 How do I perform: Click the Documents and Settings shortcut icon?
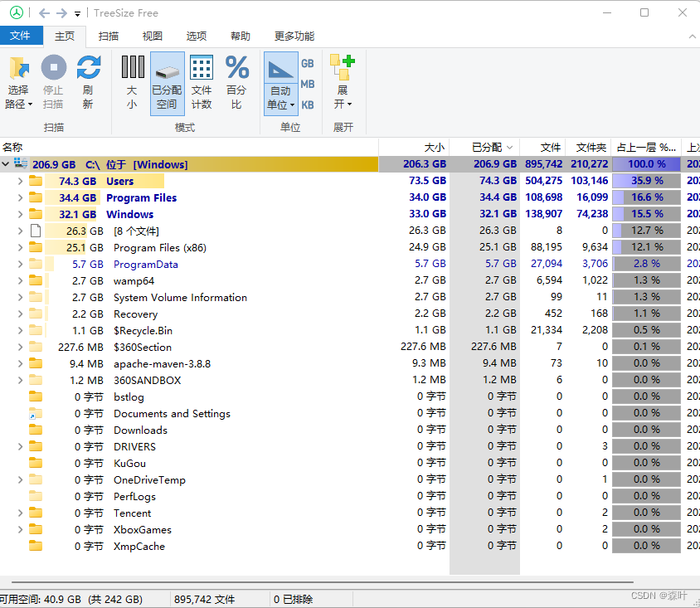36,413
